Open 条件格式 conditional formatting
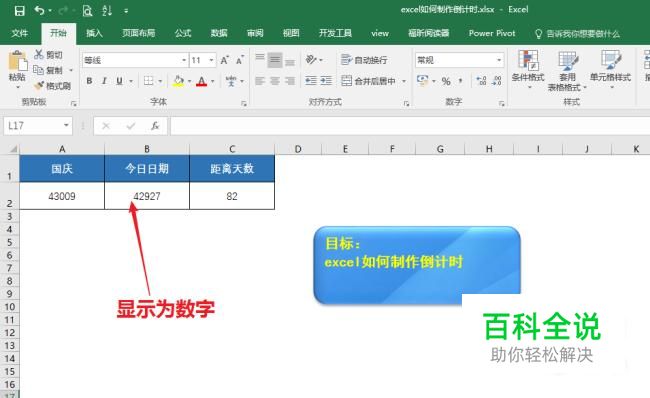The width and height of the screenshot is (650, 398). [528, 69]
